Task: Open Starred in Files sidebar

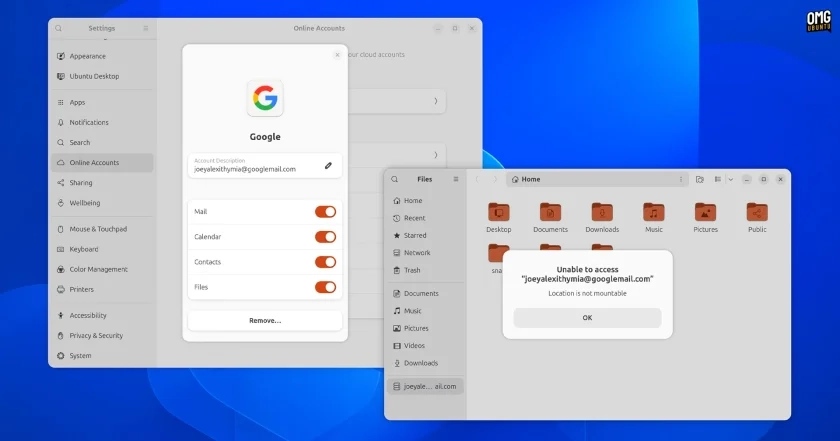Action: pos(425,235)
